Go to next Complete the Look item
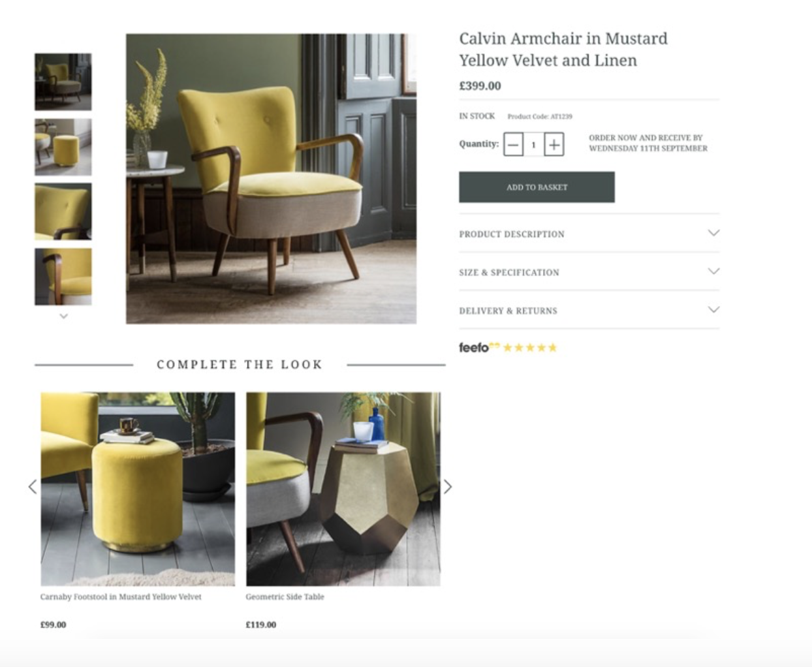The height and width of the screenshot is (667, 812). tap(448, 486)
